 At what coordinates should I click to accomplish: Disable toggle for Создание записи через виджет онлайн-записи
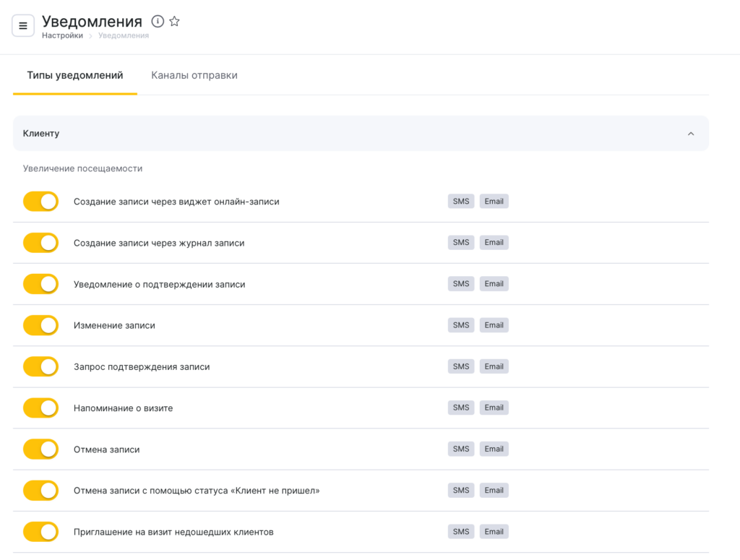(x=40, y=202)
